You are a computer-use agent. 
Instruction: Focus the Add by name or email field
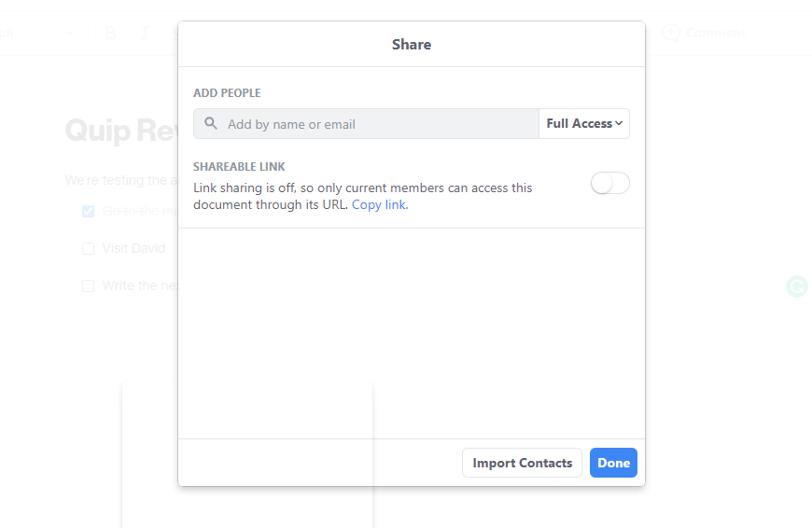(x=378, y=124)
